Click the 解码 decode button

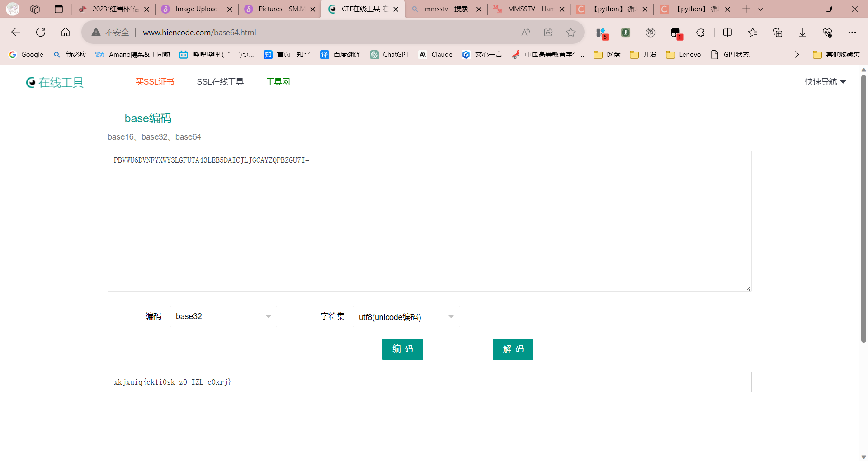coord(513,349)
